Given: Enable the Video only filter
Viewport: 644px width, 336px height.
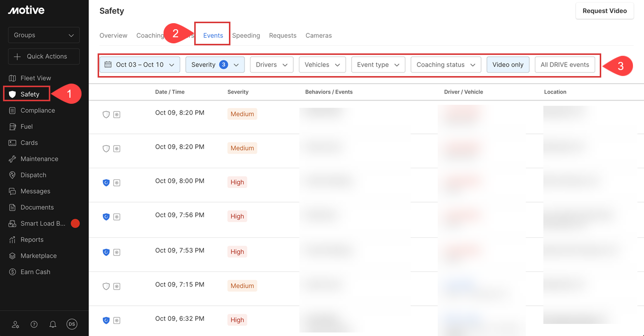Looking at the screenshot, I should pyautogui.click(x=508, y=64).
